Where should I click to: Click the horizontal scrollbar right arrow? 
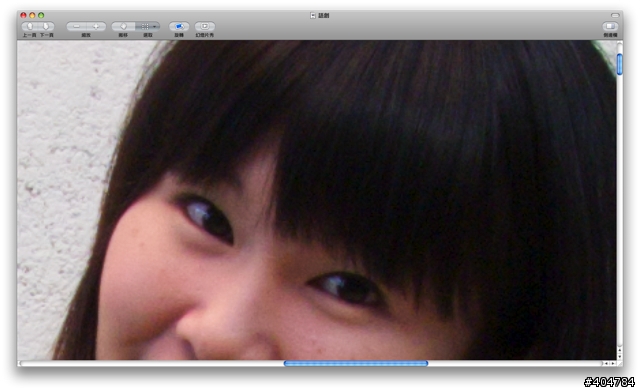(613, 363)
